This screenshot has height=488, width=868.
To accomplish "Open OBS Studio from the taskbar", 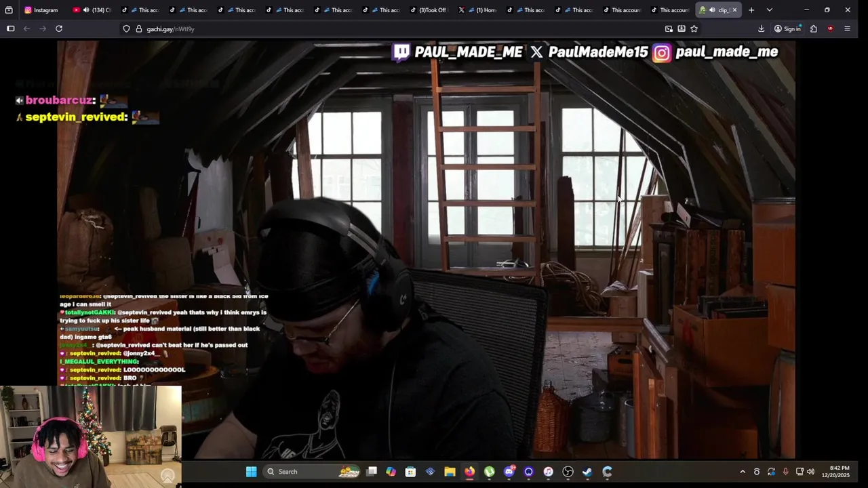I will point(568,472).
